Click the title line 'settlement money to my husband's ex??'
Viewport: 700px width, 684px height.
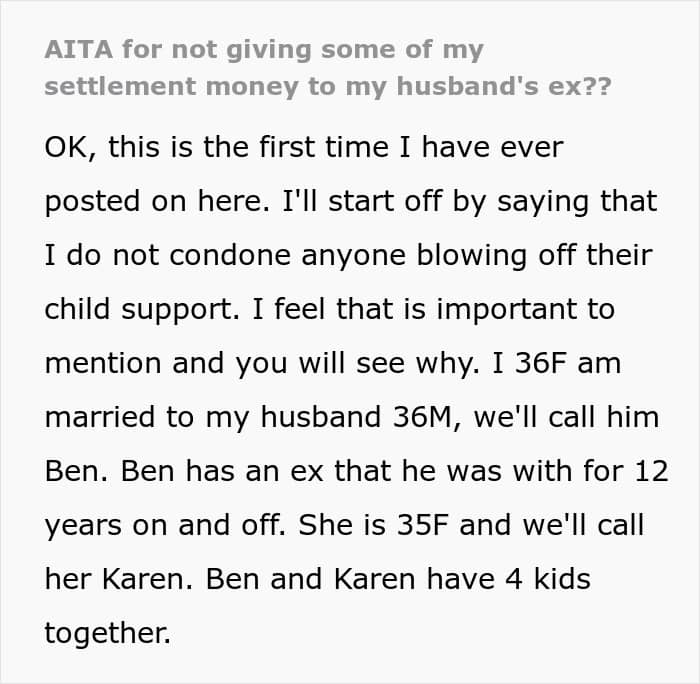(328, 86)
